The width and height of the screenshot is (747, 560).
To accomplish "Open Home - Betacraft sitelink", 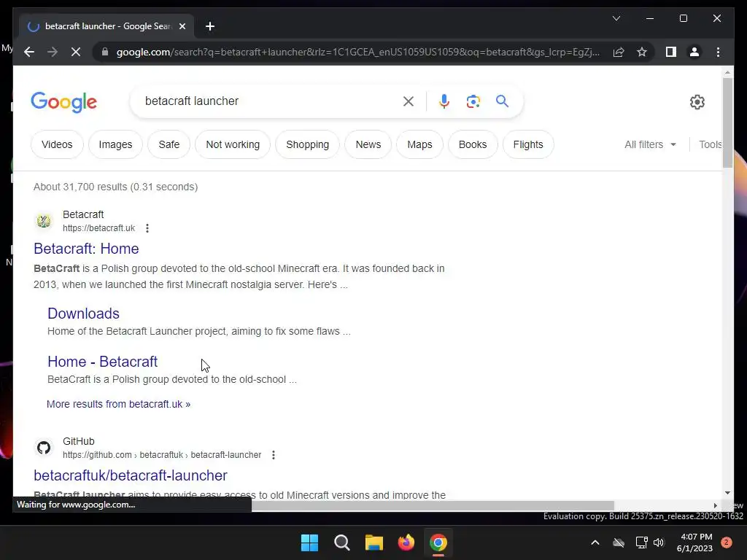I will click(x=102, y=362).
